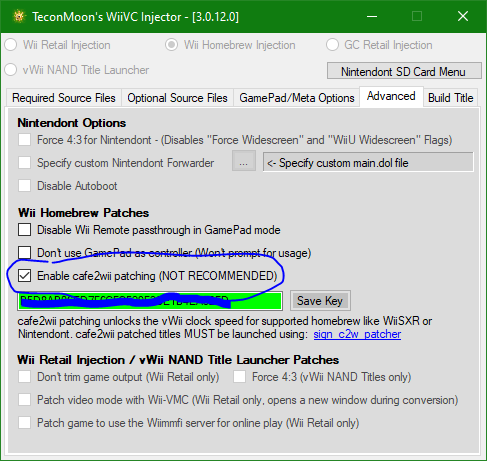The width and height of the screenshot is (487, 461).
Task: Click the WiiVC Injector app icon in title bar
Action: point(19,16)
